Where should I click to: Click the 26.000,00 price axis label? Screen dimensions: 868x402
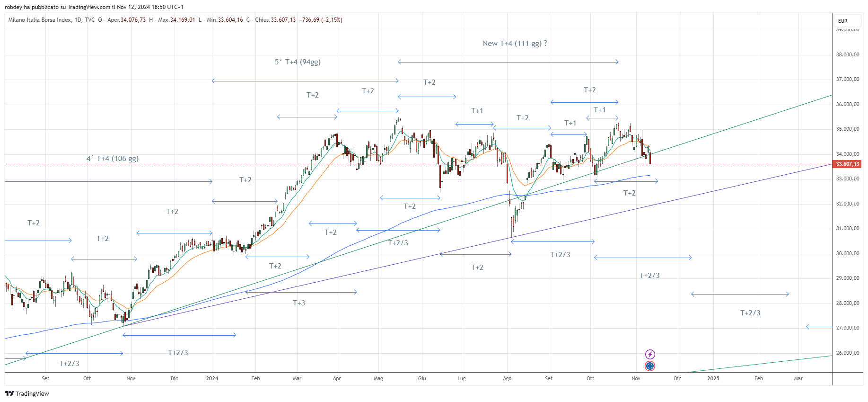click(848, 353)
